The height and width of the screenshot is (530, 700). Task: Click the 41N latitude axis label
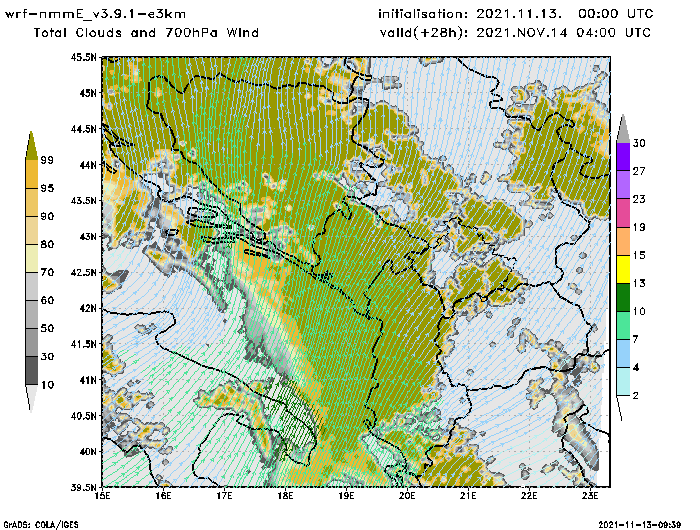click(88, 380)
